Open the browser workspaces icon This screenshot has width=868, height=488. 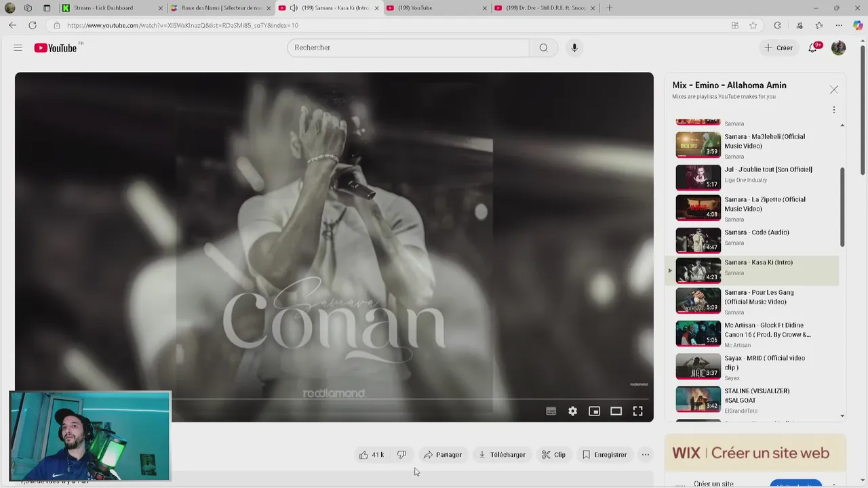coord(28,8)
